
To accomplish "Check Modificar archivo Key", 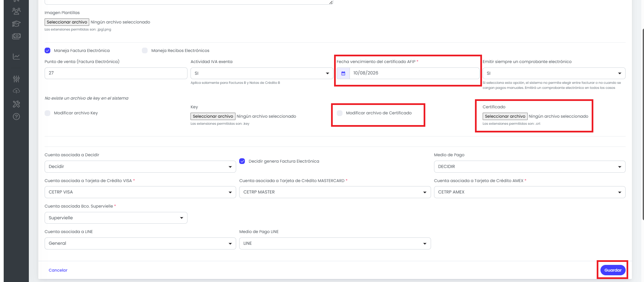I will 48,113.
